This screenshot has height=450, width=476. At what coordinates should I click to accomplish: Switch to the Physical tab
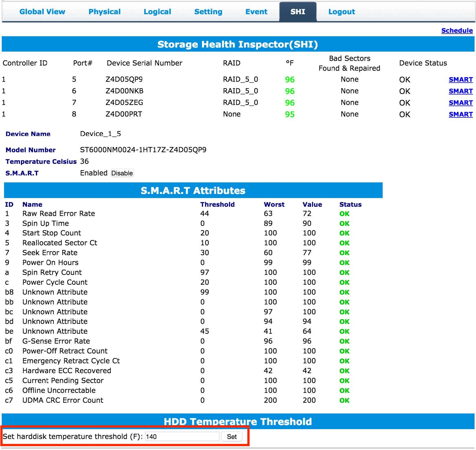click(104, 12)
